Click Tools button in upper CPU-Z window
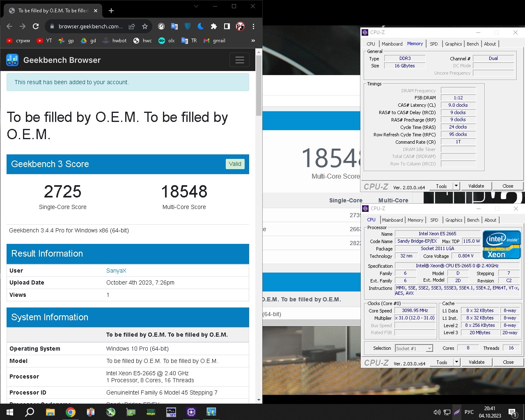Viewport: 525px width, 420px height. click(441, 186)
